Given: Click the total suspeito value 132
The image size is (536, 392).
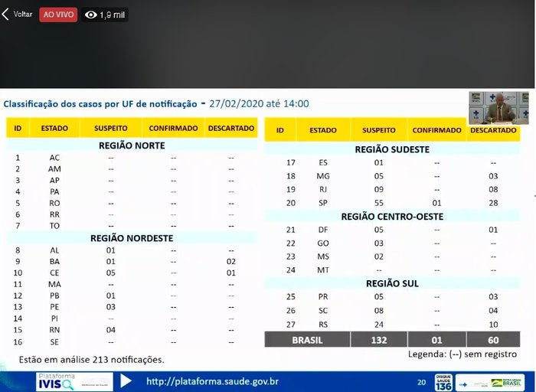Looking at the screenshot, I should pos(378,339).
